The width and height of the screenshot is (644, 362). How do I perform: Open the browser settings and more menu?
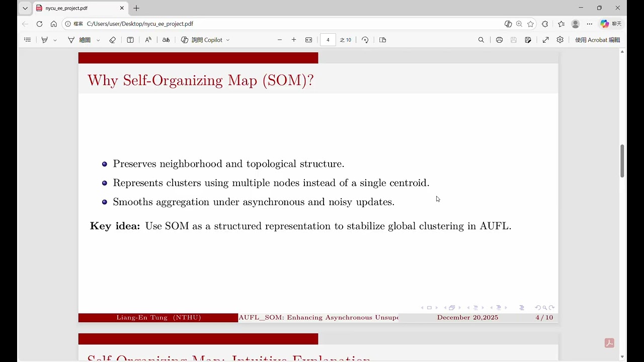point(590,24)
